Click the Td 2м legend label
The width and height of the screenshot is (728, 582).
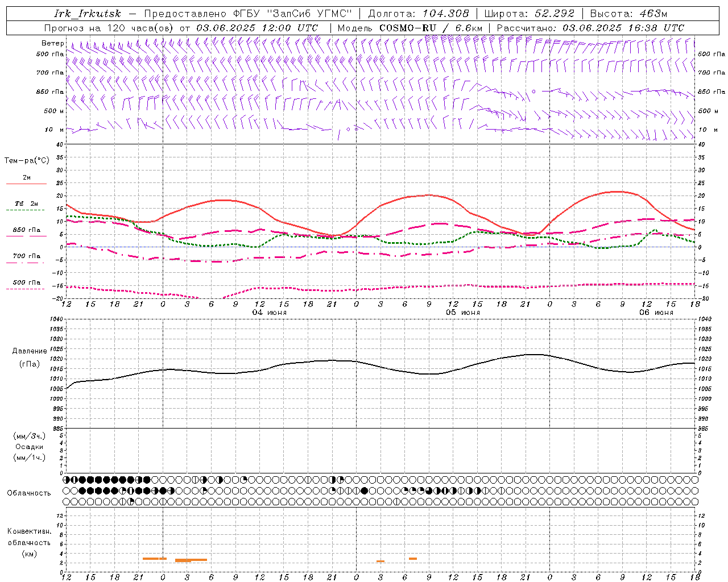[x=27, y=203]
